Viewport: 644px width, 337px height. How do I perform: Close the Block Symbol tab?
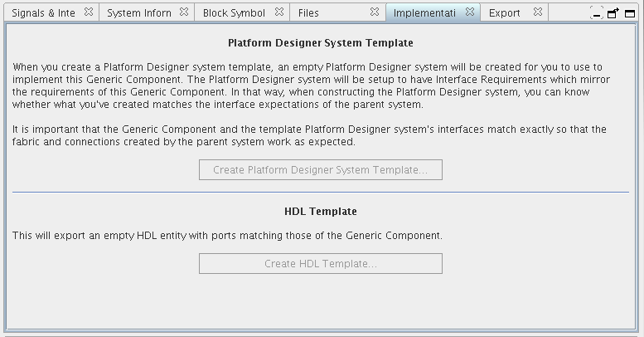point(279,12)
